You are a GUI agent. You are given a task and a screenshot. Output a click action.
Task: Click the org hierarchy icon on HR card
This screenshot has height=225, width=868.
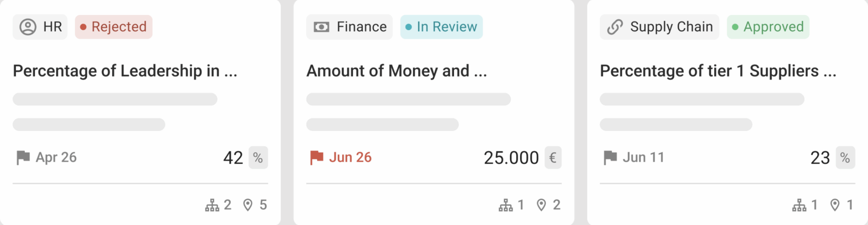pos(212,205)
